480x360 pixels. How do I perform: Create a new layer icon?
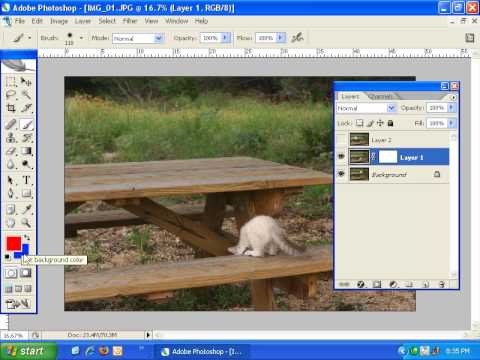coord(426,284)
